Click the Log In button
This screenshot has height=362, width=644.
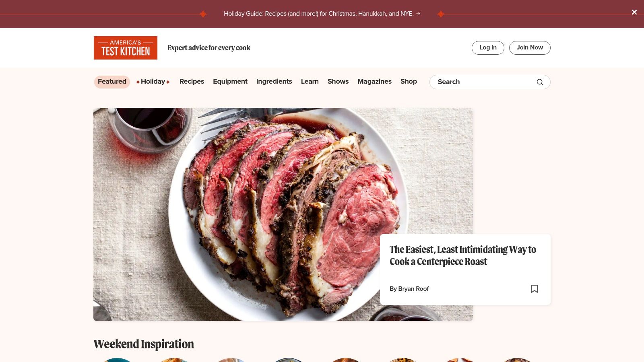coord(488,48)
